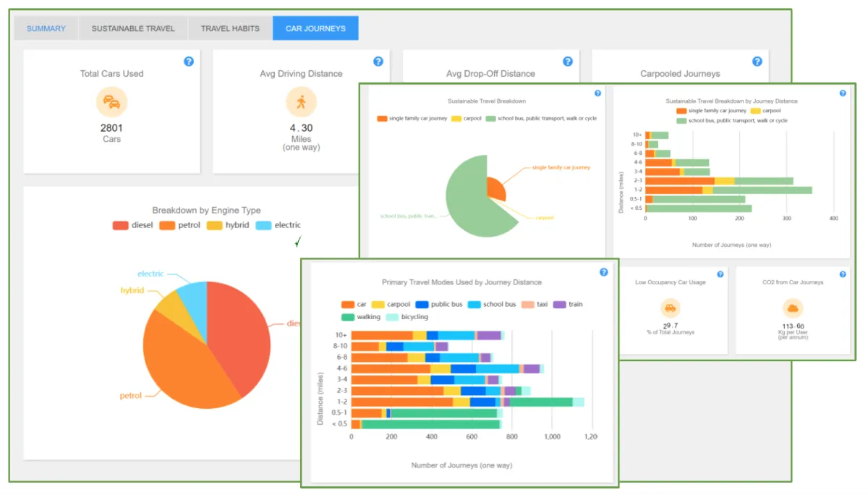Toggle walking legend in Primary Travel Modes chart

(361, 317)
